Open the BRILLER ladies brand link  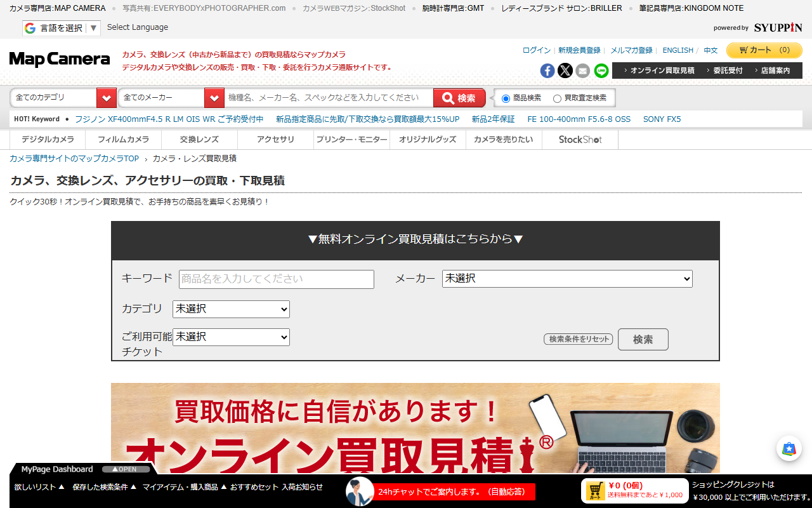561,8
